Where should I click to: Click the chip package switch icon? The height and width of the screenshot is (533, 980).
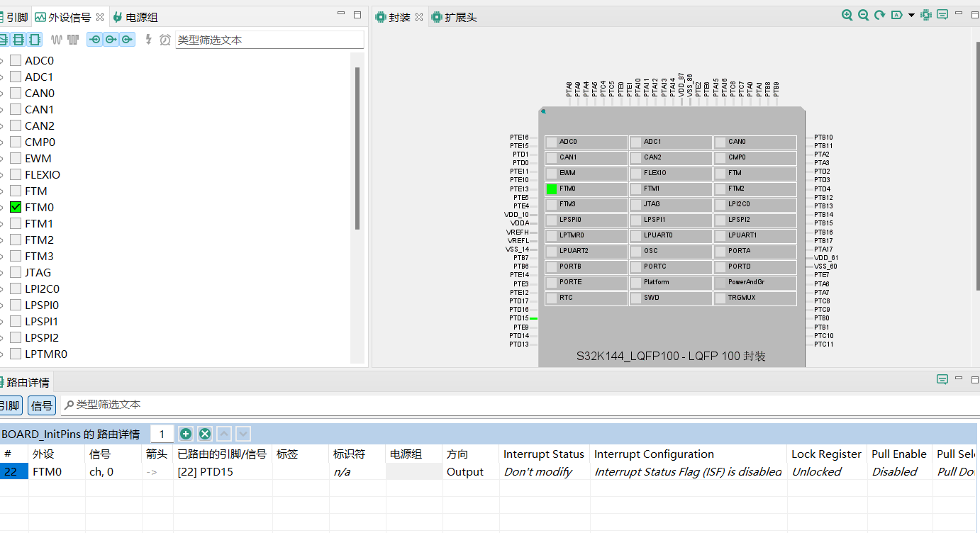[926, 15]
